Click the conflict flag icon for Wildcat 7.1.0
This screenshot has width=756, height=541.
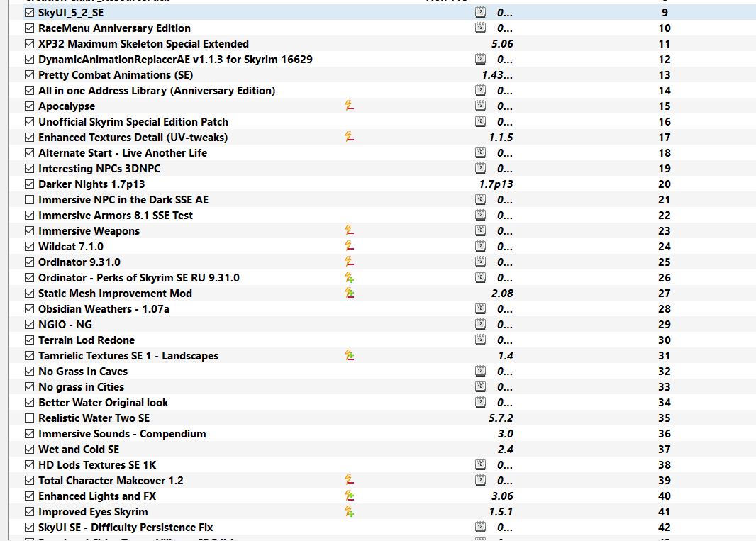click(x=350, y=246)
